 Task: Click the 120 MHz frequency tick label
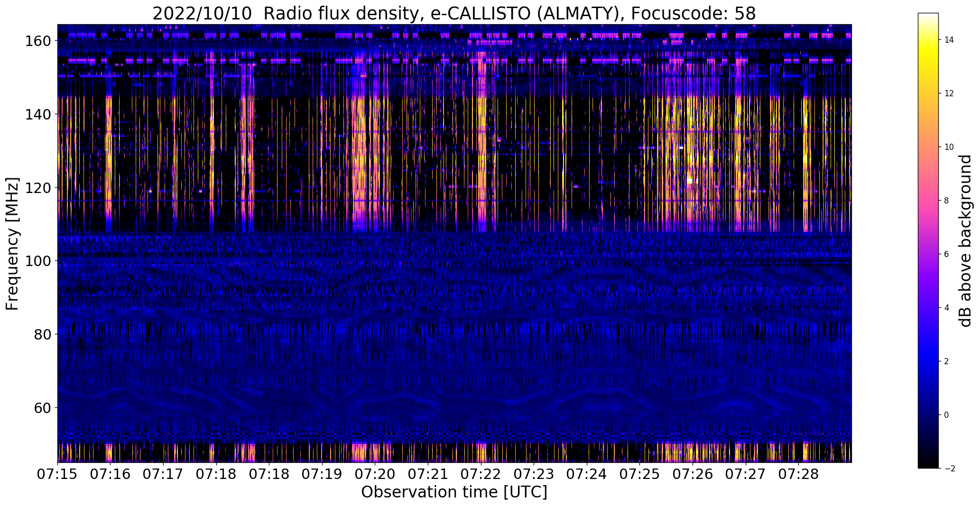pos(38,188)
